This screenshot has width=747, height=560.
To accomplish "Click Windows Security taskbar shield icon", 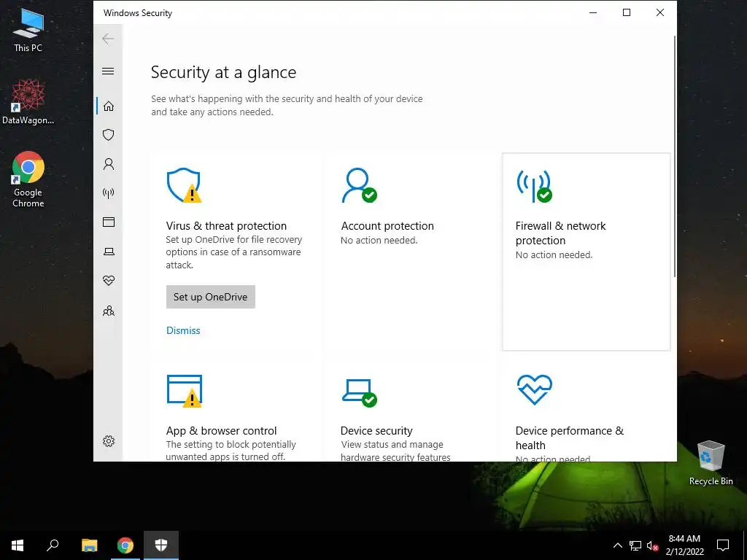I will 161,545.
